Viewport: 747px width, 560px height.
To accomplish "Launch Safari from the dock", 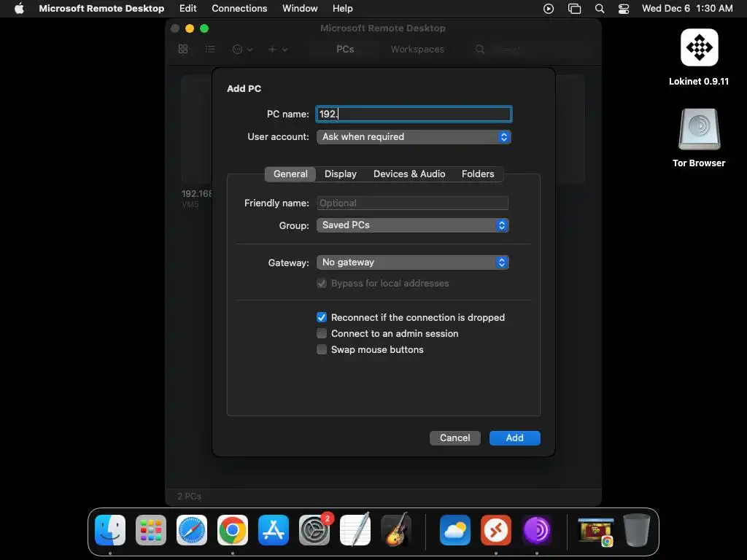I will [192, 530].
